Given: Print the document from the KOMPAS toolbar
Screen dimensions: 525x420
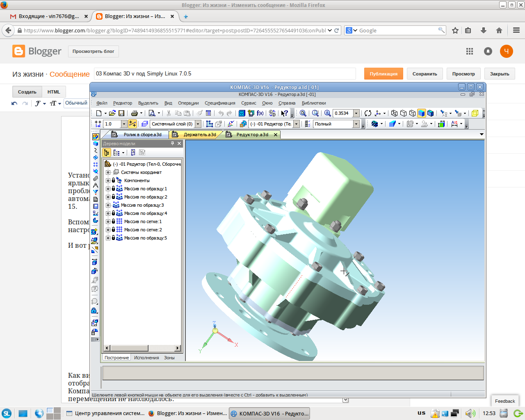Looking at the screenshot, I should point(134,113).
